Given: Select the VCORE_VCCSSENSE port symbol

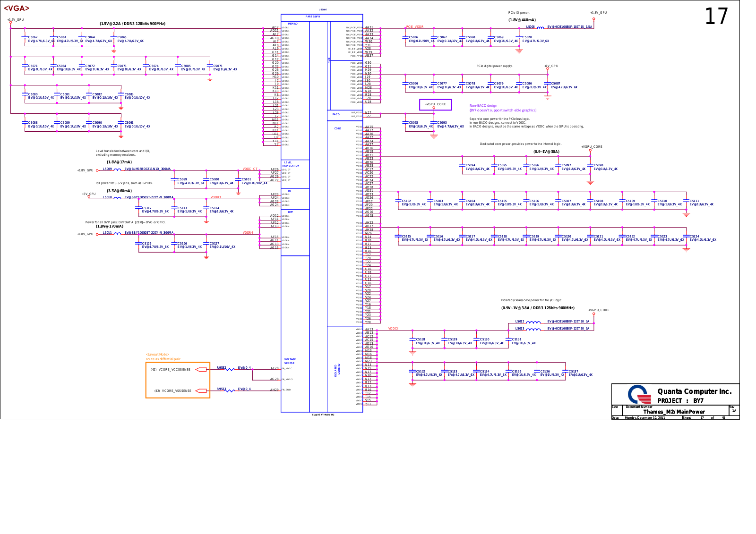Looking at the screenshot, I should pos(201,369).
